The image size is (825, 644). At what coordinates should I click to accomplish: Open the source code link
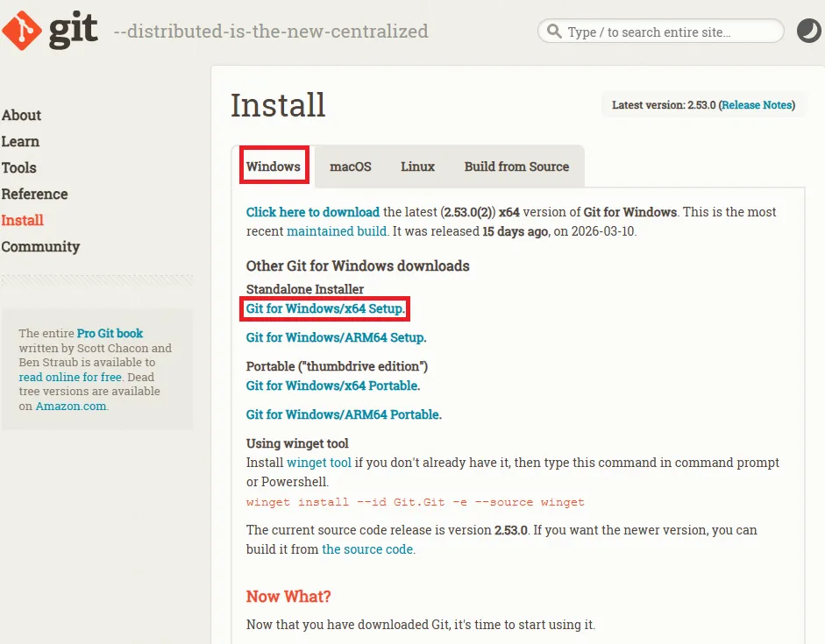pos(366,549)
